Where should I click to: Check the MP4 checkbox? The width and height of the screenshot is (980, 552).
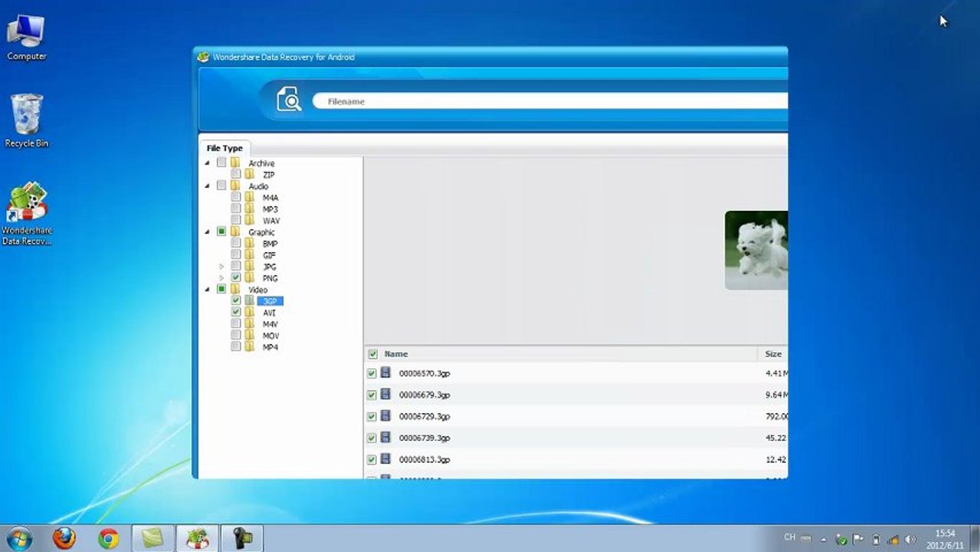[x=236, y=347]
